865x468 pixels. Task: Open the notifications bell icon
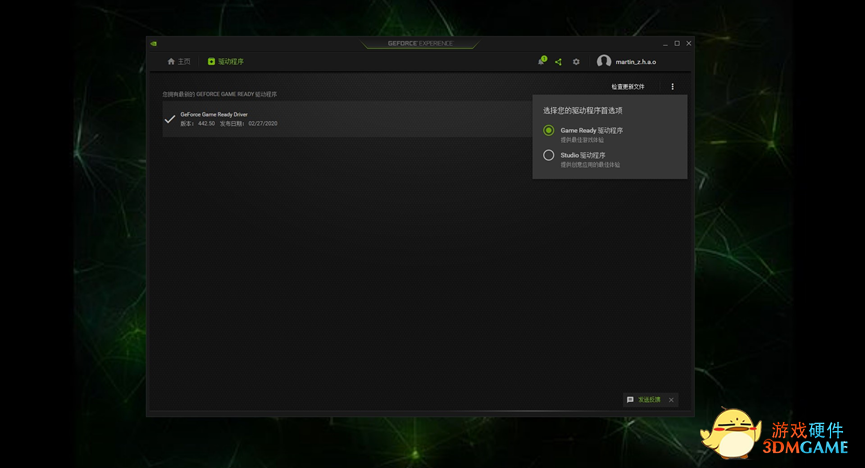pyautogui.click(x=541, y=61)
